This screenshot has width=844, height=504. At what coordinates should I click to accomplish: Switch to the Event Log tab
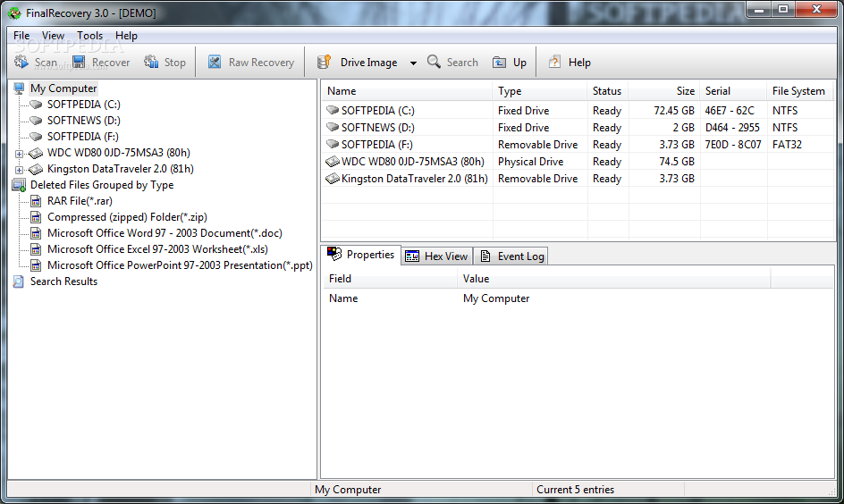511,256
